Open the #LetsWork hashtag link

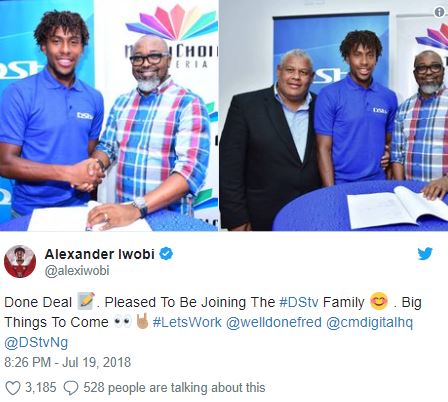(187, 322)
